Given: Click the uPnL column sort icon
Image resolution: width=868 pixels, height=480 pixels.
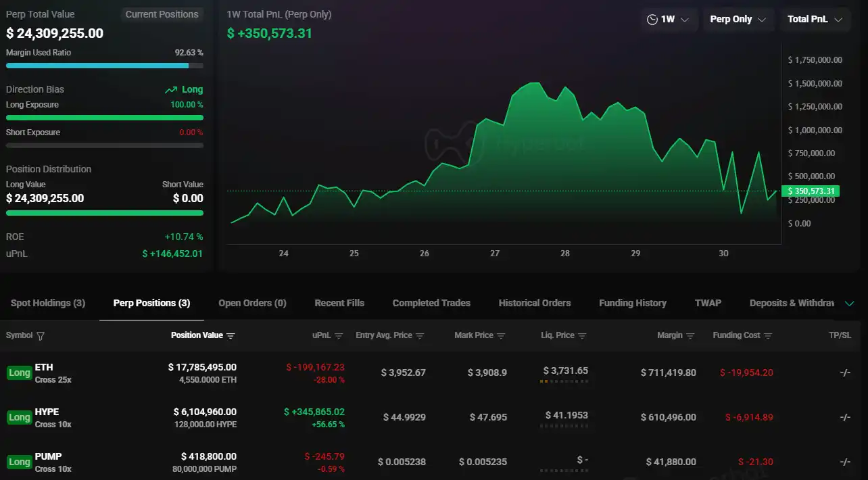Looking at the screenshot, I should coord(339,336).
